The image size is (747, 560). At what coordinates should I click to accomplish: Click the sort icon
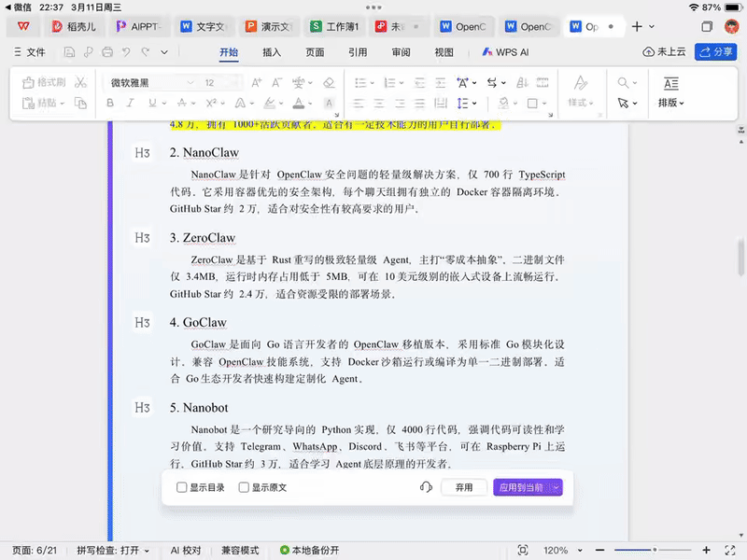[x=522, y=83]
